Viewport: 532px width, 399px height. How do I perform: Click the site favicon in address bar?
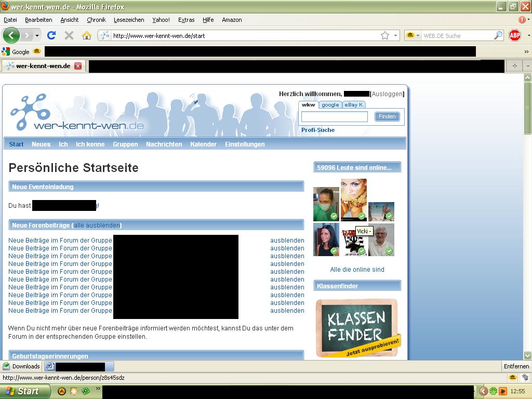coord(105,35)
